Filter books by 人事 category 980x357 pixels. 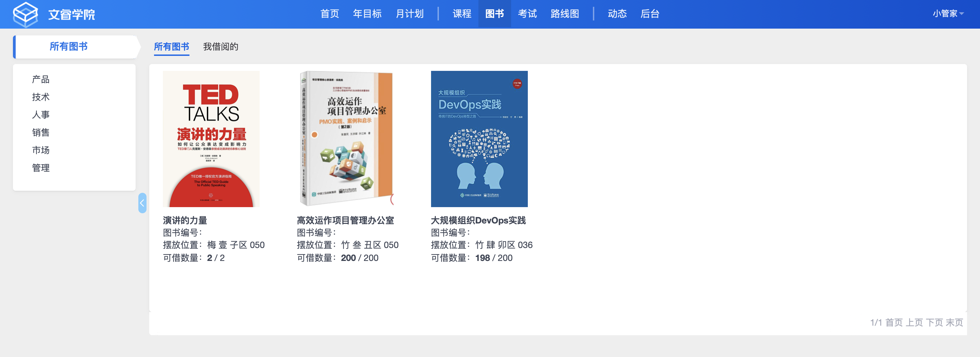pos(41,115)
